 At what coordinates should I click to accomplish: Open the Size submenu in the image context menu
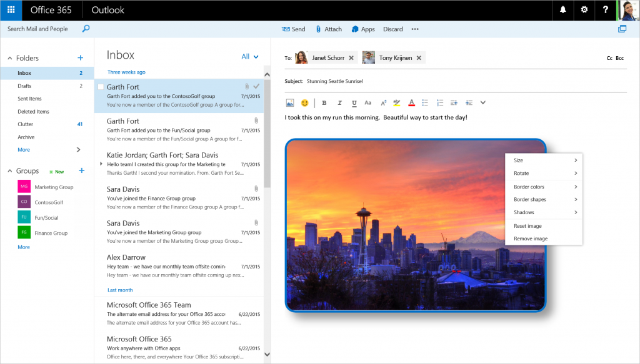542,160
